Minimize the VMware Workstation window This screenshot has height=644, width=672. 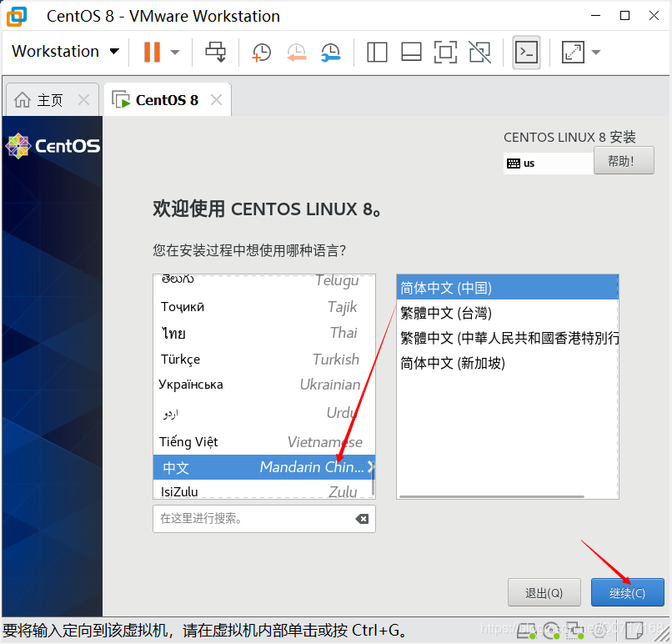coord(596,16)
